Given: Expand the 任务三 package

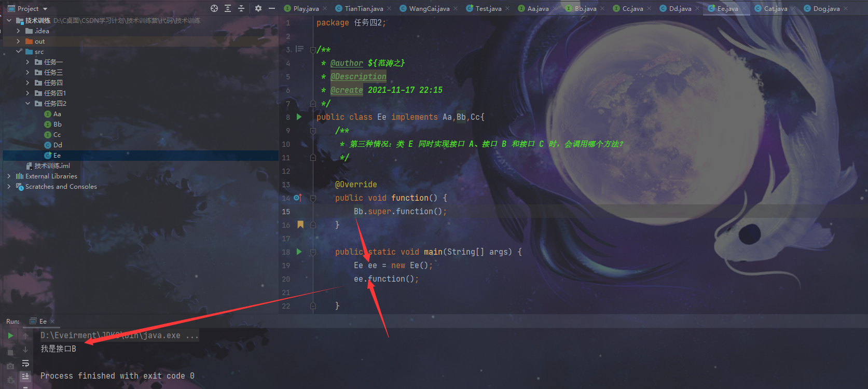Looking at the screenshot, I should (28, 72).
